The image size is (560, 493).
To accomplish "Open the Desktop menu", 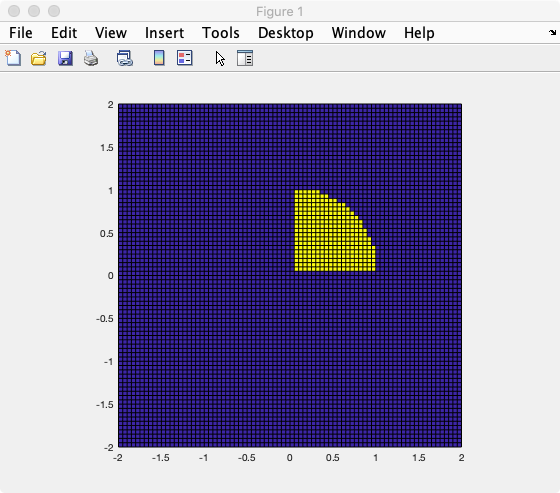I will click(286, 33).
